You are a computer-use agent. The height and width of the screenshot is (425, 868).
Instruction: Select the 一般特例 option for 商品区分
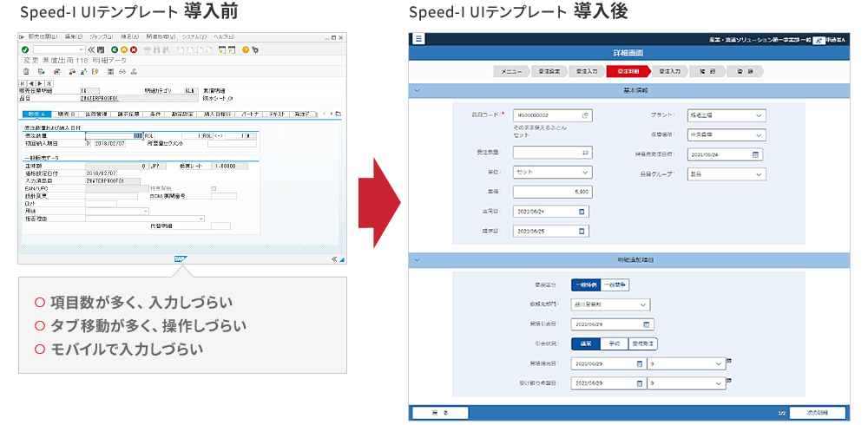click(586, 285)
